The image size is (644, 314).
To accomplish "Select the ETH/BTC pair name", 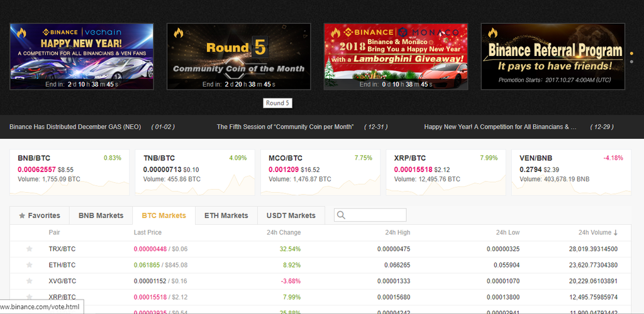I will click(62, 265).
